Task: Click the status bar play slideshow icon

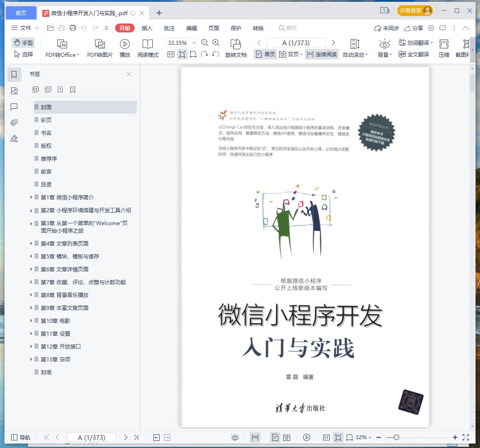Action: tap(306, 437)
